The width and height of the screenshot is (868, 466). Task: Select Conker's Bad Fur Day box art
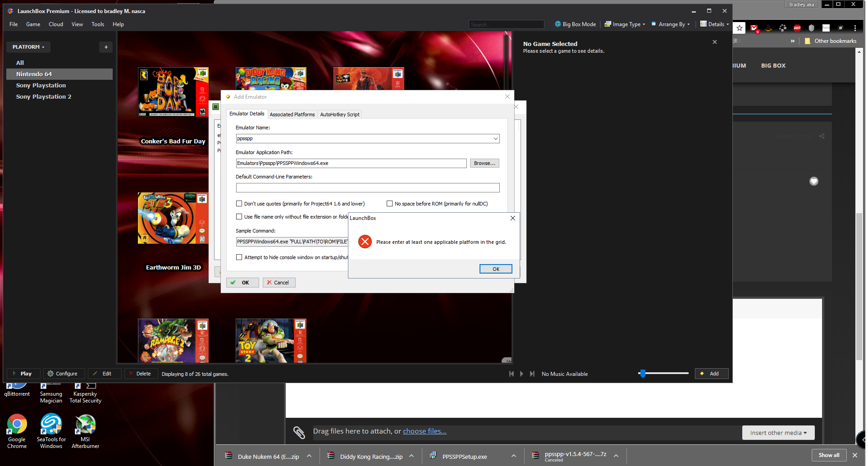pos(174,92)
